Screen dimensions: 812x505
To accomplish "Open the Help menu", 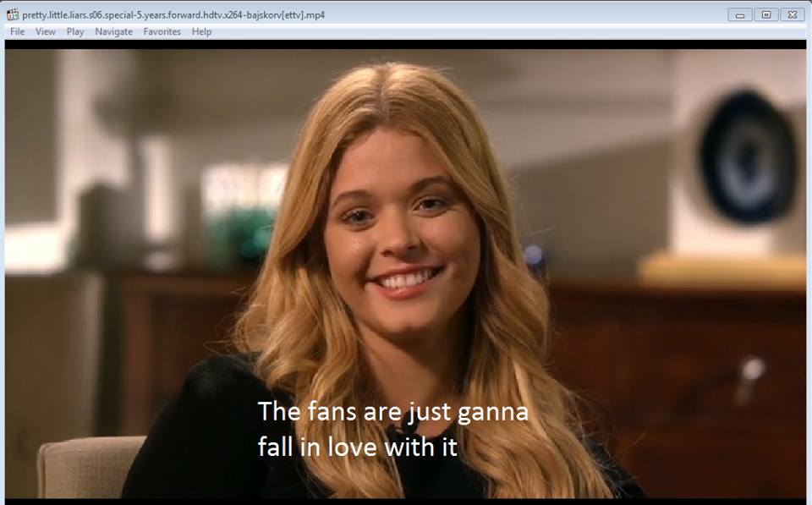I will point(200,31).
